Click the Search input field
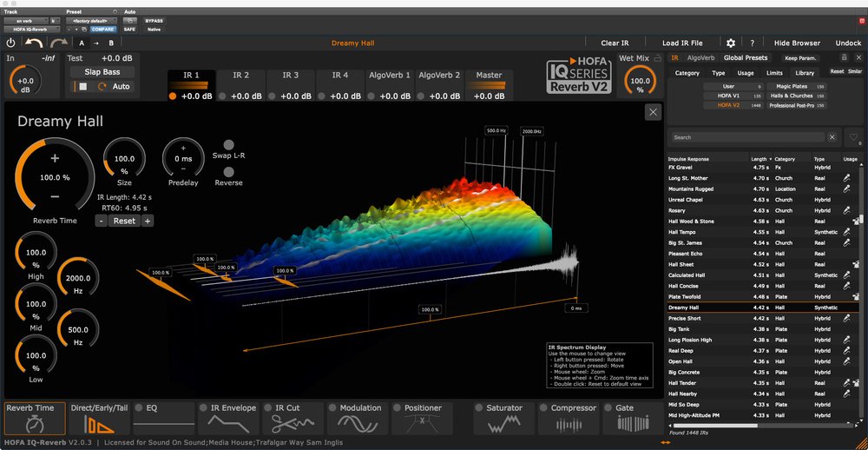This screenshot has height=450, width=868. click(x=748, y=137)
